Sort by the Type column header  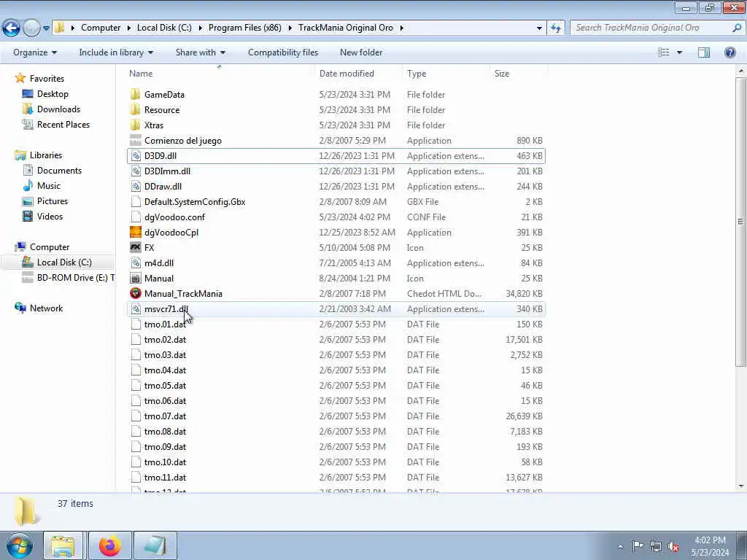click(446, 74)
